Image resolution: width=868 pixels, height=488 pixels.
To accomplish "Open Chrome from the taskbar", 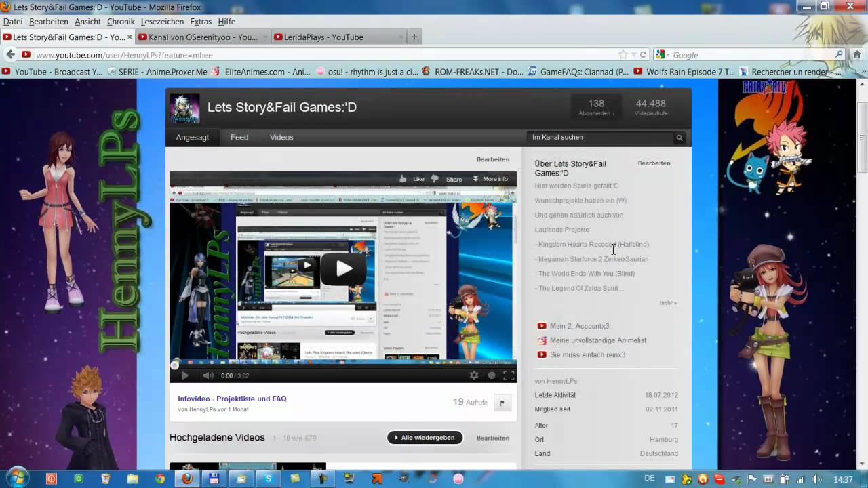I will point(159,479).
